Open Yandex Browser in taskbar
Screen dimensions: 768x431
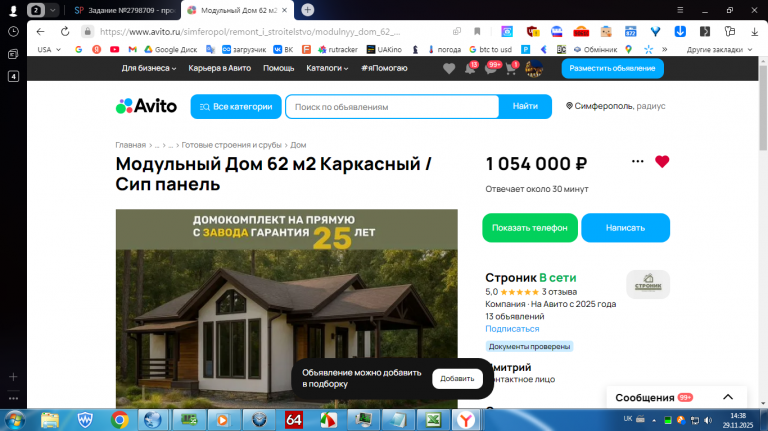pos(466,420)
